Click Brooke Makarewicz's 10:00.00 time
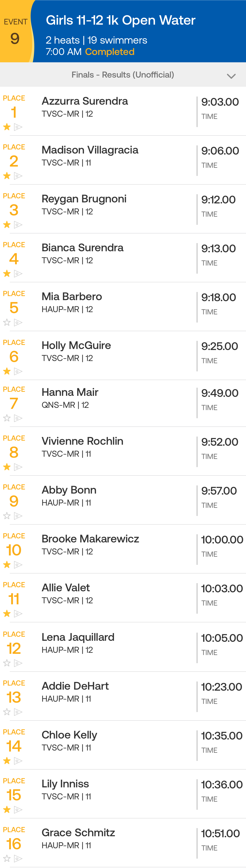Screen dimensions: 246x868 (x=222, y=539)
